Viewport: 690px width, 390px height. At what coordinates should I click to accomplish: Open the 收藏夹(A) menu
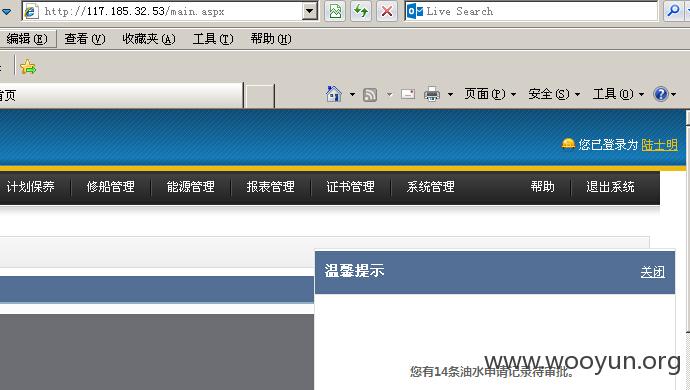[149, 39]
